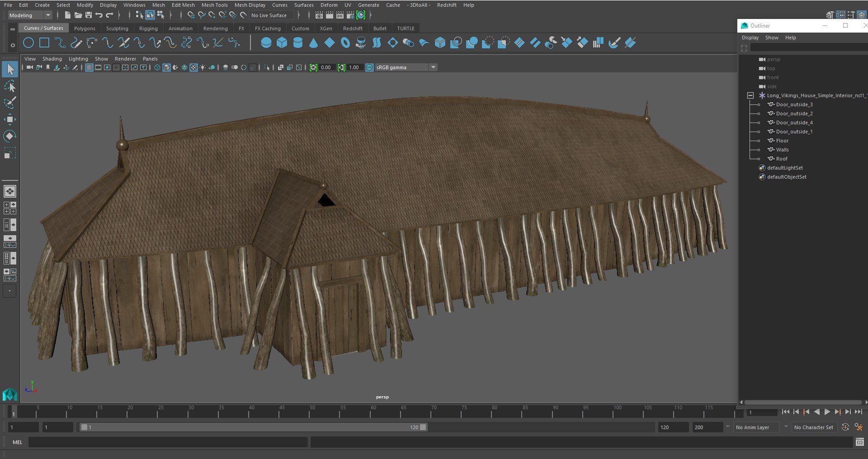This screenshot has width=868, height=459.
Task: Click the MEL command language label
Action: click(18, 442)
